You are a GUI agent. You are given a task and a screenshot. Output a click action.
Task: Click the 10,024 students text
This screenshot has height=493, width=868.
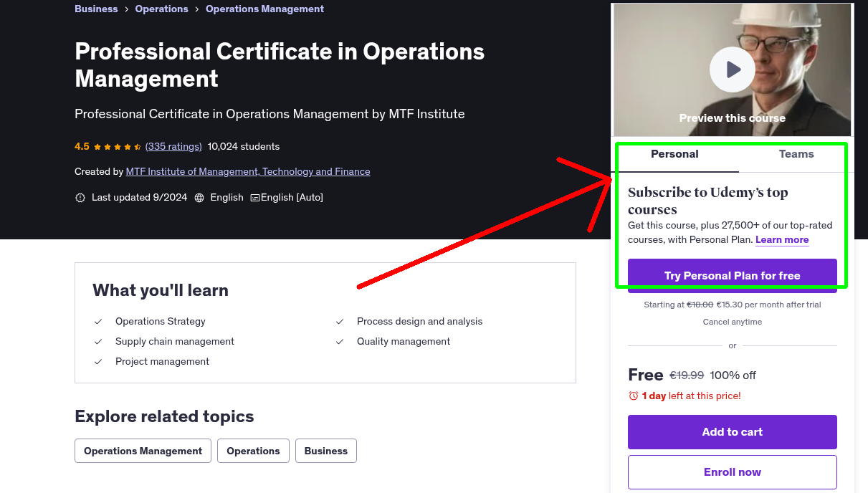244,146
